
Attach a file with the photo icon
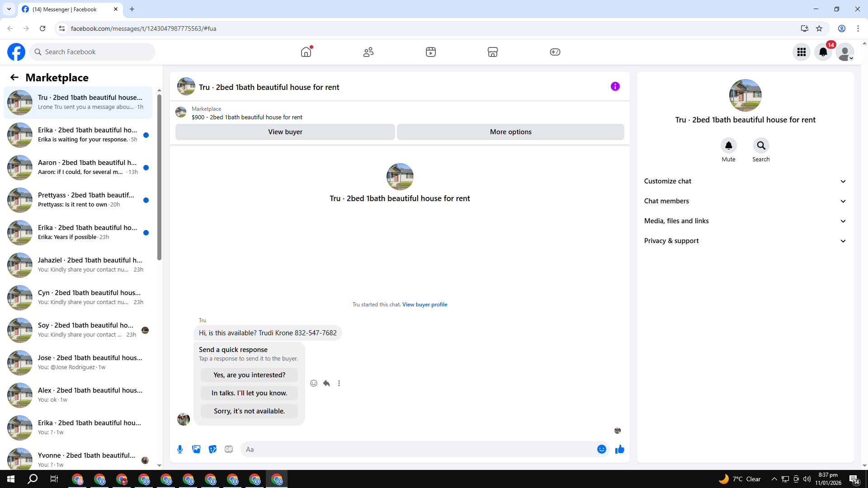click(196, 449)
